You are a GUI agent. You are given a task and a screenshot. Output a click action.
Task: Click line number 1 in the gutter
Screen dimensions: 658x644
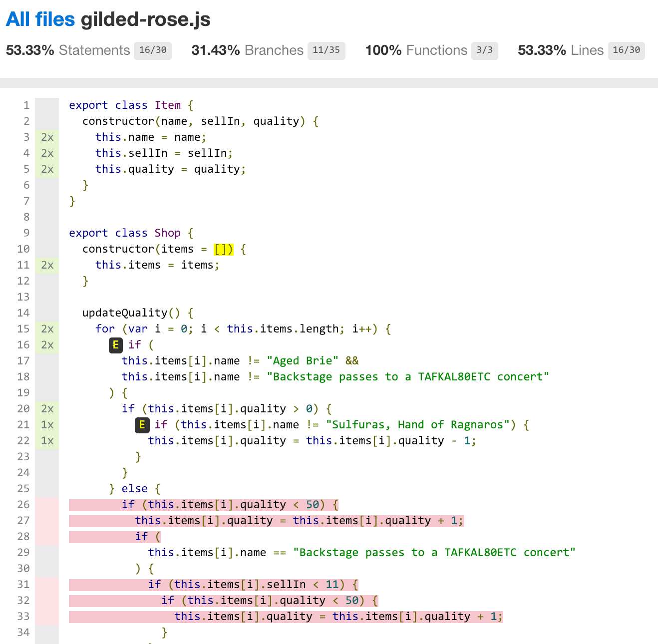pos(26,105)
